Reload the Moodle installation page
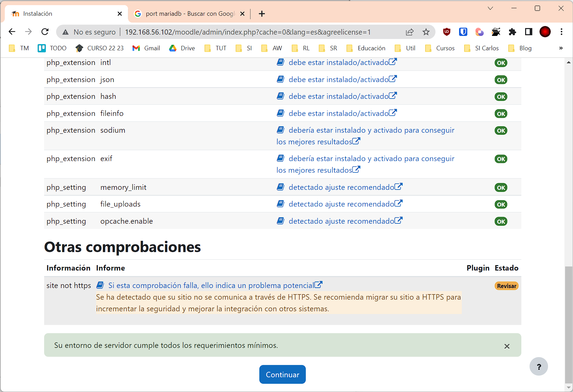Screen dimensions: 573x392 tap(45, 32)
